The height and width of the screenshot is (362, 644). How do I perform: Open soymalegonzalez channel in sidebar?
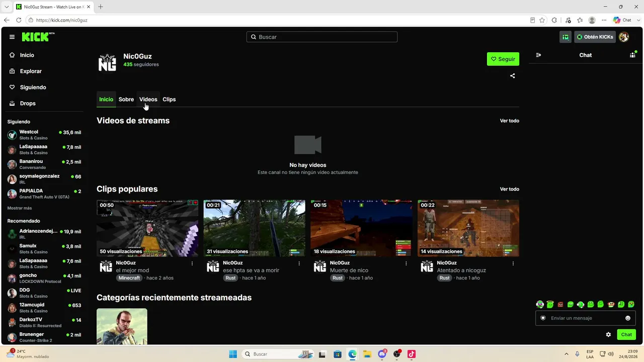click(x=44, y=179)
